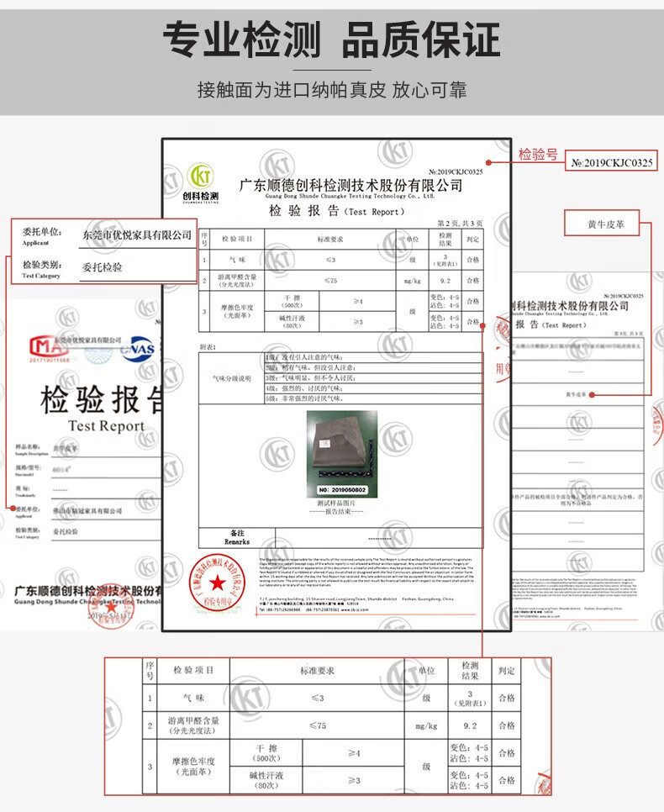Click subtitle "接触面为进口纳帕真皮 放心可靠"
The width and height of the screenshot is (664, 812).
[x=332, y=90]
